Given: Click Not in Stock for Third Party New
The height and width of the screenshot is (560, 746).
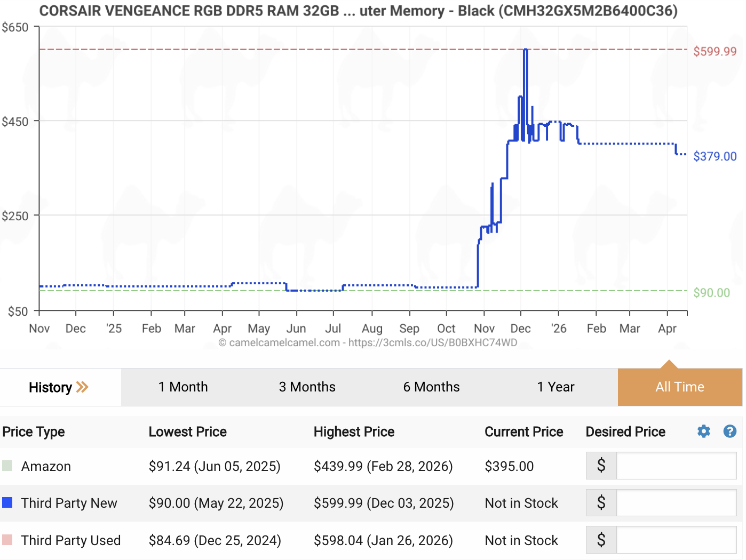Looking at the screenshot, I should point(521,503).
